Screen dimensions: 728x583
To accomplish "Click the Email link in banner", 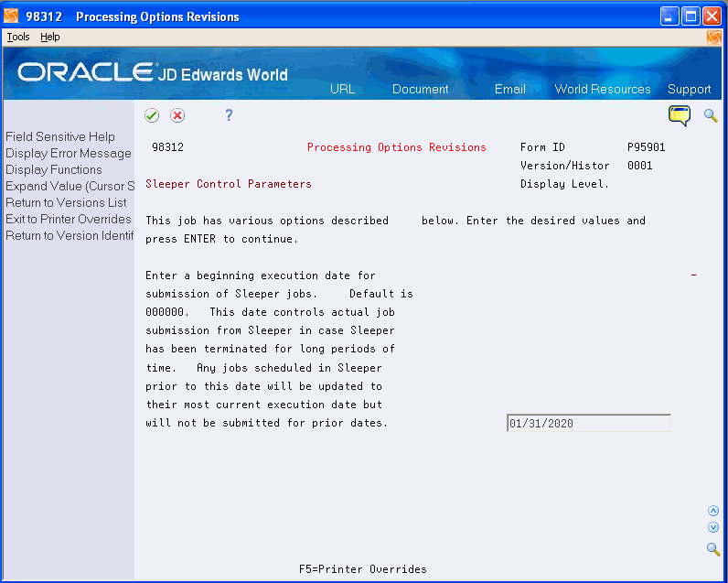I will (509, 89).
